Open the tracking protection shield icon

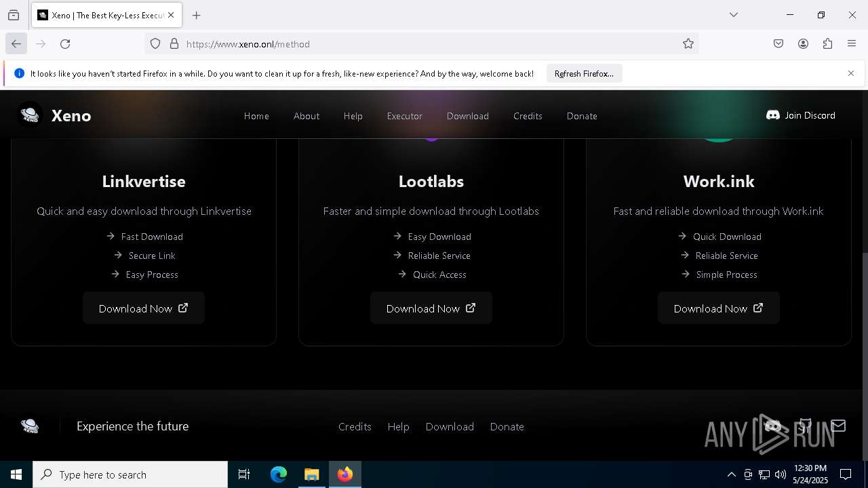point(155,44)
